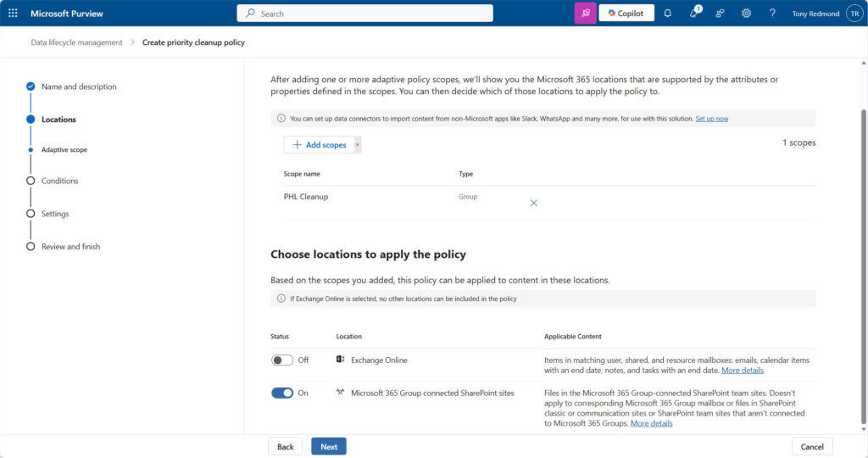Click the Group type cell
The width and height of the screenshot is (868, 458).
468,197
